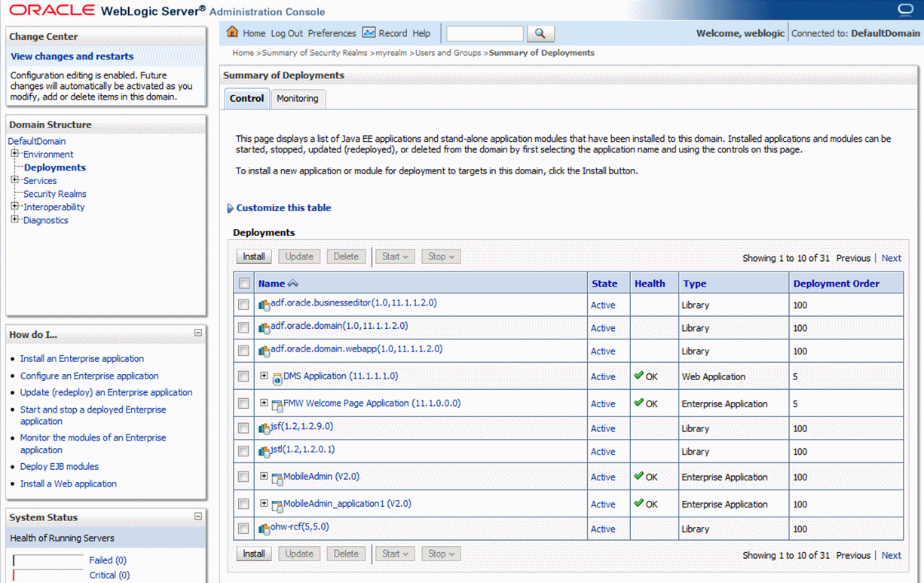This screenshot has width=924, height=583.
Task: Click the application icon beside FMW Welcome Page
Action: (x=277, y=406)
